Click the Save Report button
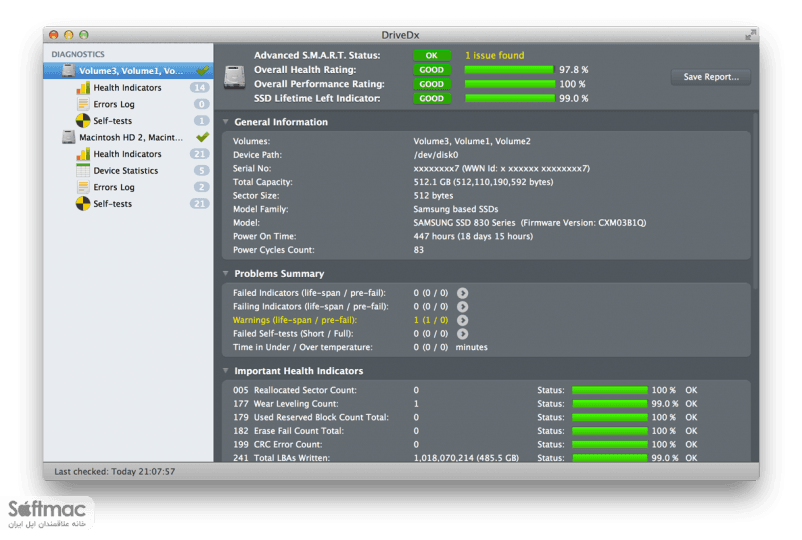This screenshot has height=540, width=802. pos(711,77)
